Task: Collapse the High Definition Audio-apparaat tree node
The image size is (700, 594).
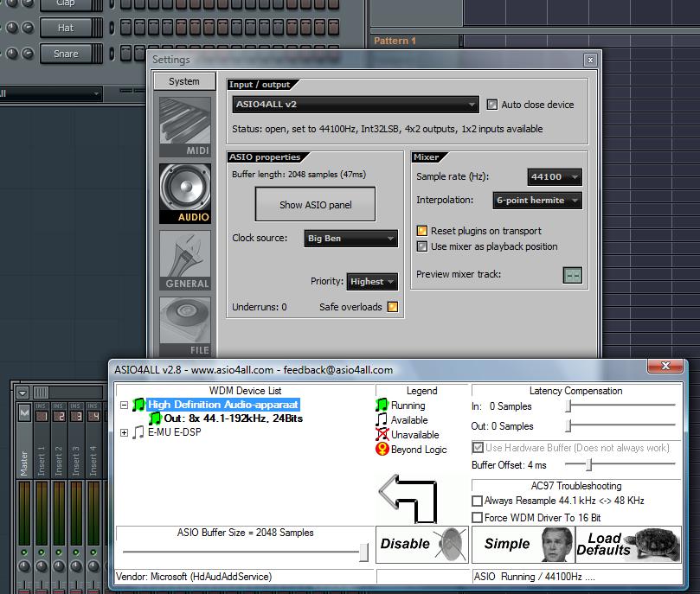Action: click(124, 405)
